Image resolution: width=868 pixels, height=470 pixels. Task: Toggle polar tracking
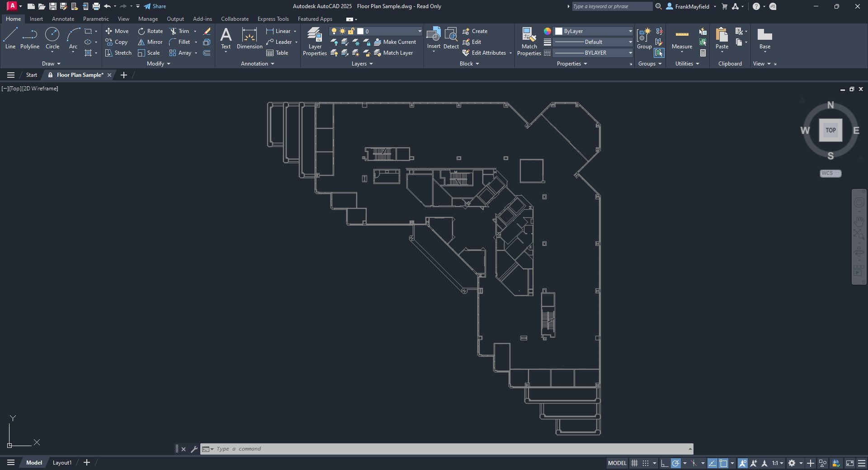click(x=676, y=463)
